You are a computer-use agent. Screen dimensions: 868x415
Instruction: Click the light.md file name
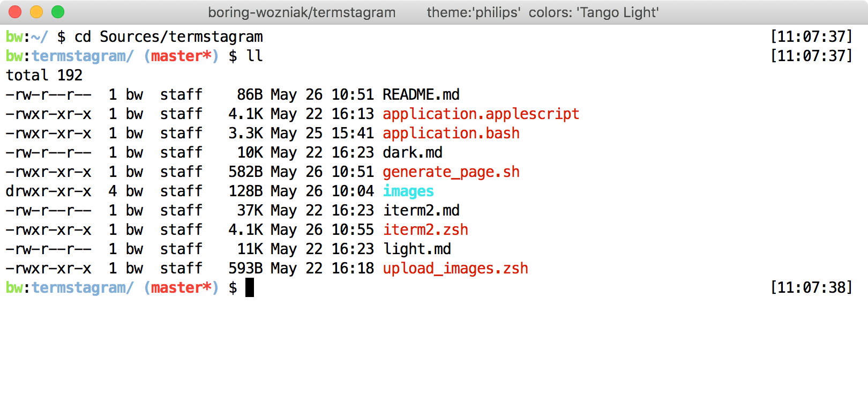[x=417, y=249]
